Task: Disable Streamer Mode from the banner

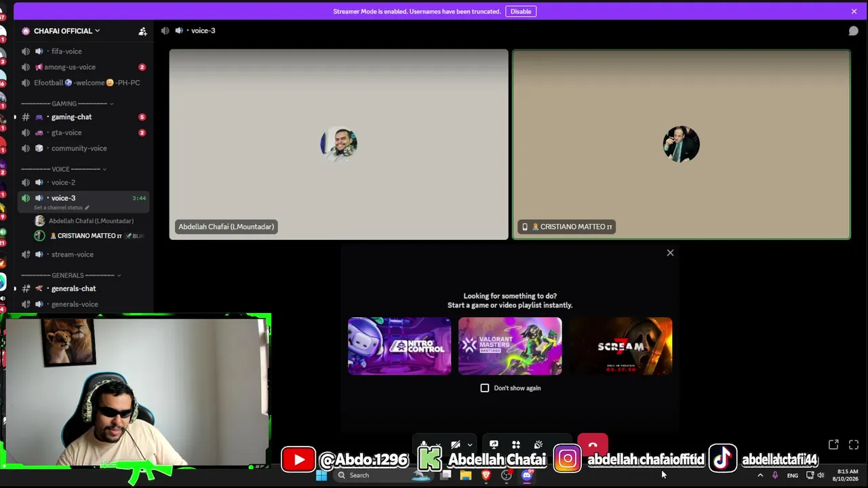Action: [521, 12]
